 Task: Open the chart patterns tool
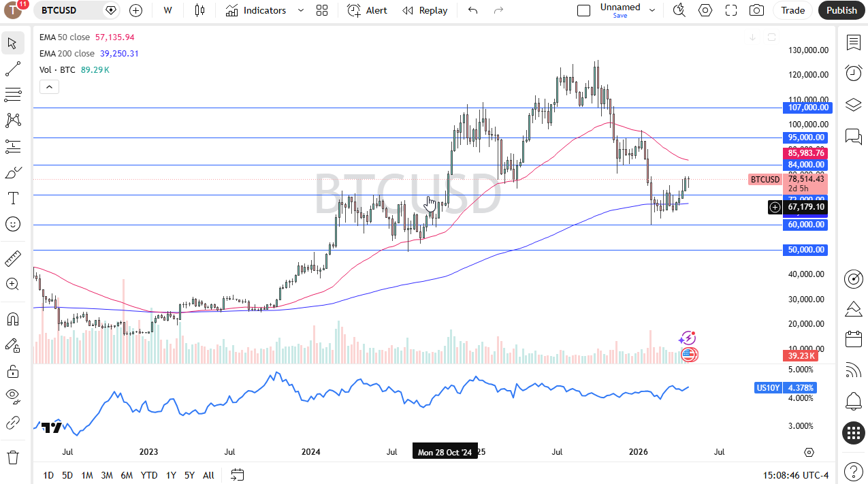click(x=12, y=120)
